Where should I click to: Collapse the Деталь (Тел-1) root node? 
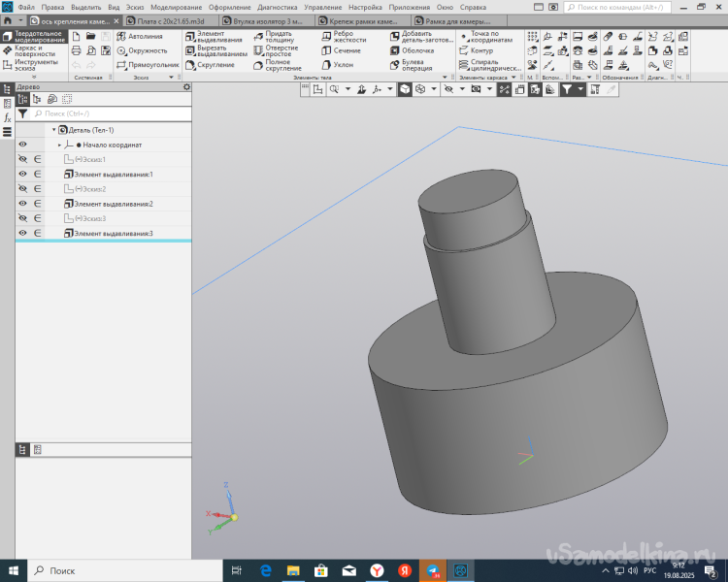point(53,130)
